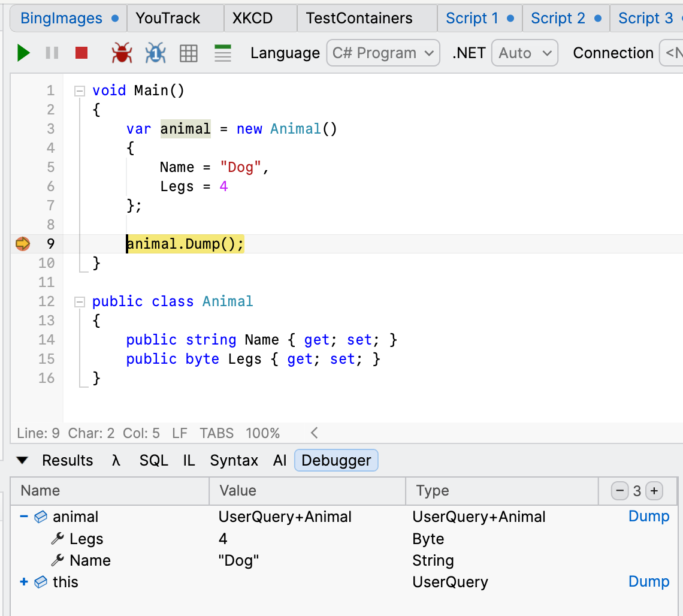The image size is (683, 616).
Task: Switch to the Script 1 tab
Action: (479, 19)
